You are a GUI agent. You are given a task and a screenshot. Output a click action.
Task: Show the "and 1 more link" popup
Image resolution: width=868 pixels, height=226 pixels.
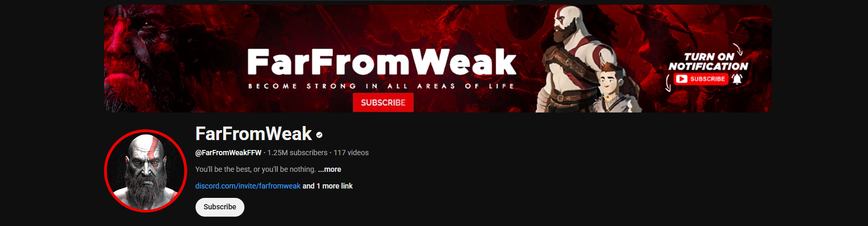tap(328, 186)
